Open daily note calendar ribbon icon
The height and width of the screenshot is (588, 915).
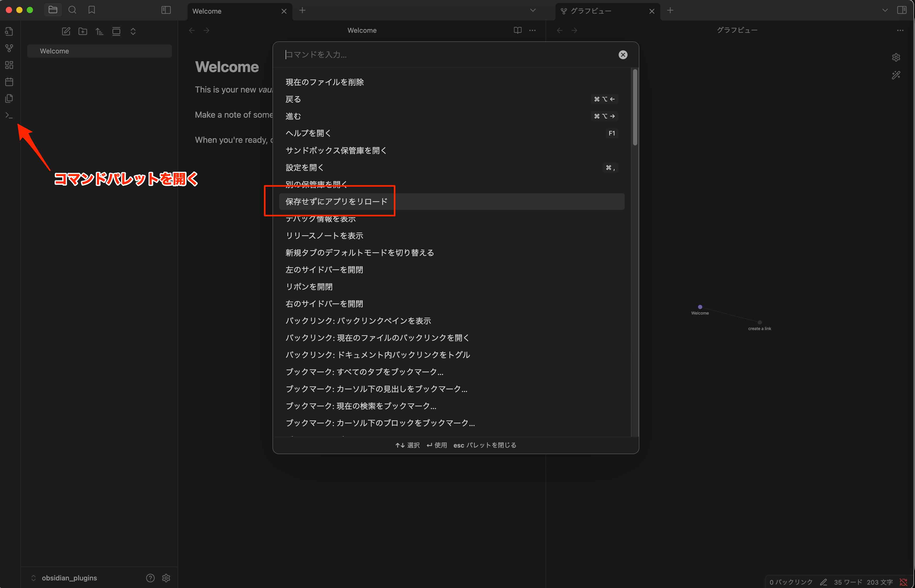click(9, 82)
